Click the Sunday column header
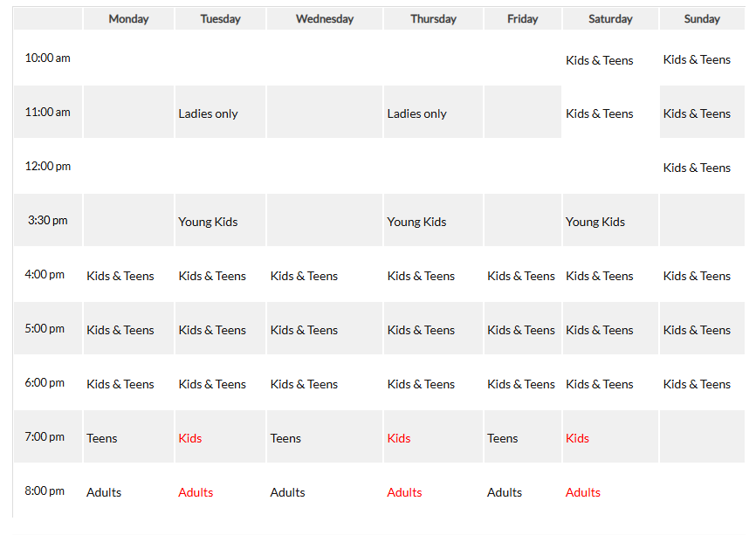 click(702, 19)
